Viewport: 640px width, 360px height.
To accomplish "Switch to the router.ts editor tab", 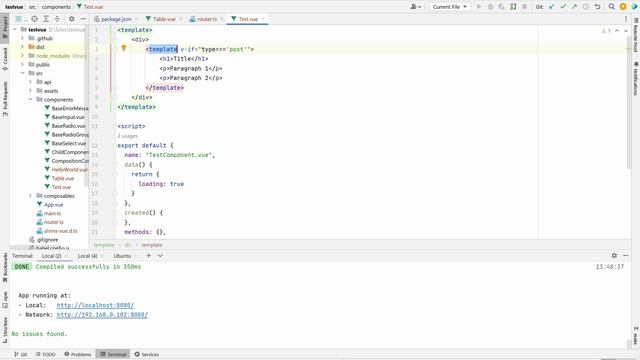I will (x=207, y=19).
